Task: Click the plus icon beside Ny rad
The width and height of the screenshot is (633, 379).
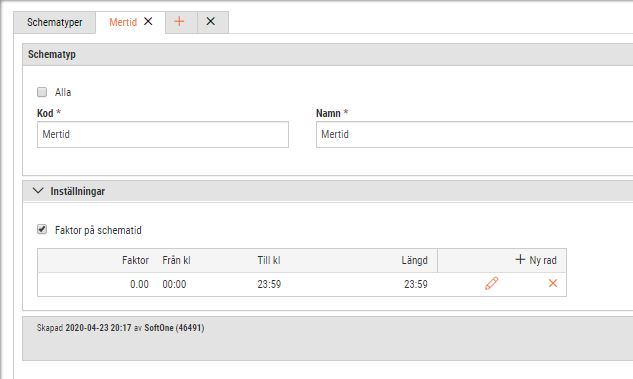Action: click(520, 260)
